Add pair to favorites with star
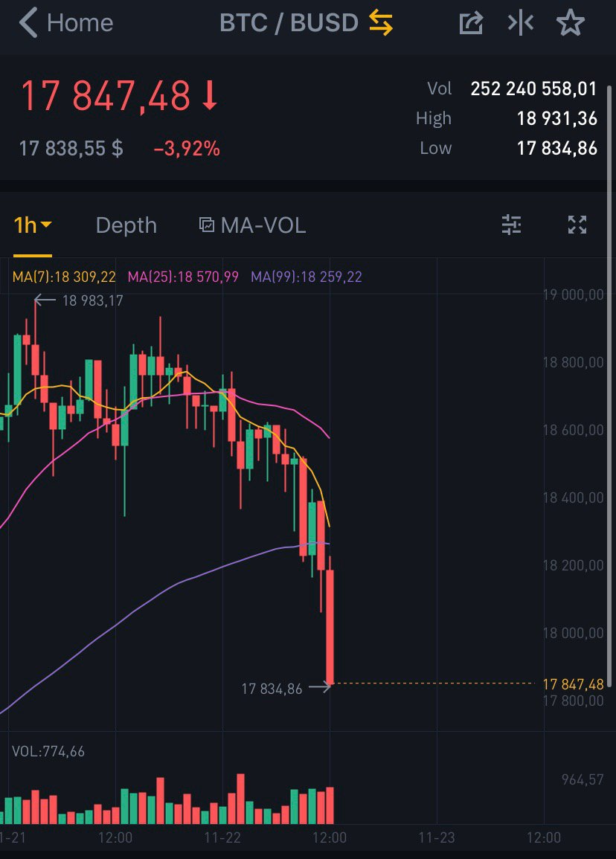The image size is (616, 859). tap(571, 23)
